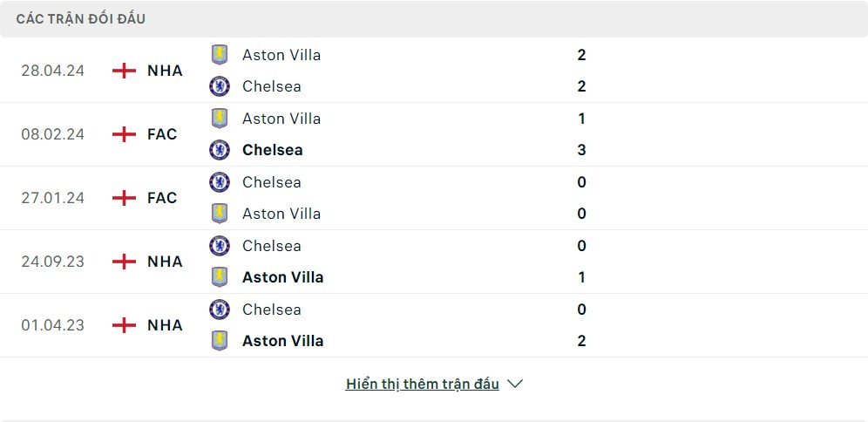This screenshot has height=422, width=868.
Task: Click Aston Villa crest in 24.09.23 match
Action: (x=220, y=276)
